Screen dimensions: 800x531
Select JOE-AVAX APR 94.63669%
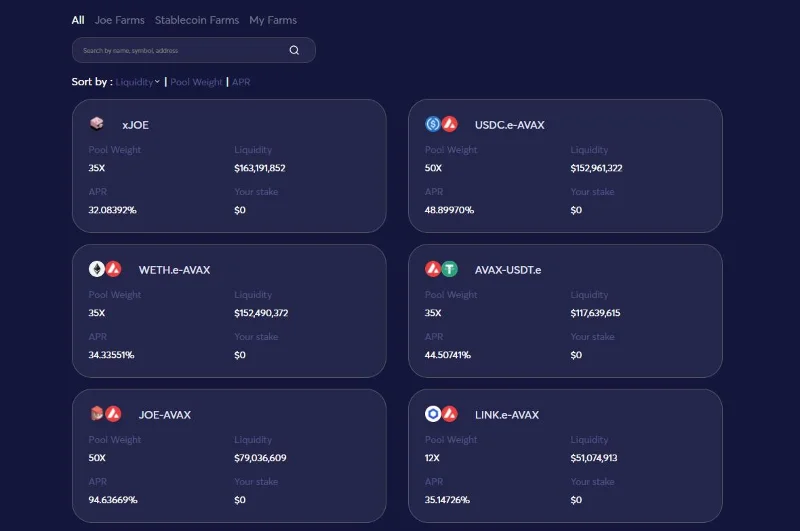[113, 499]
